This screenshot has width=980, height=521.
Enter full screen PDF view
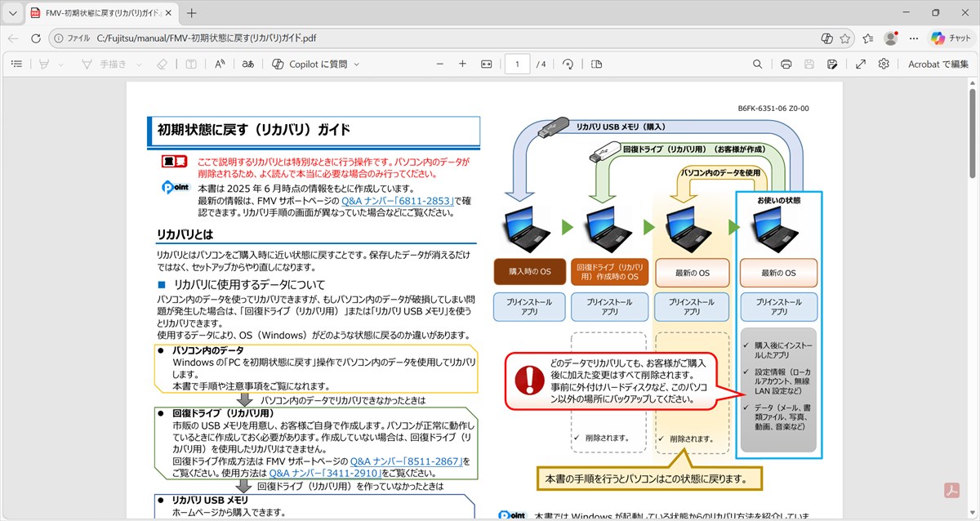tap(860, 64)
